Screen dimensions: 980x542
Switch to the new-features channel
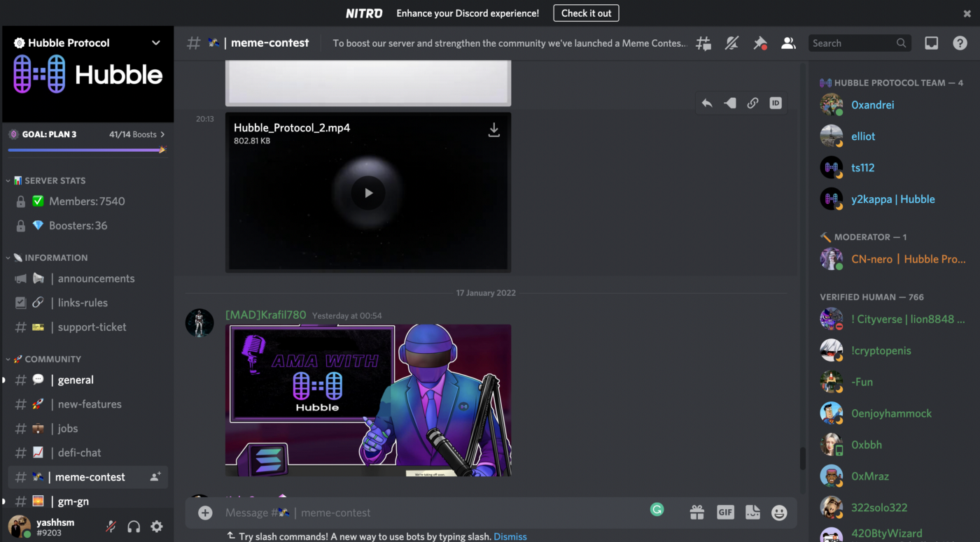87,404
